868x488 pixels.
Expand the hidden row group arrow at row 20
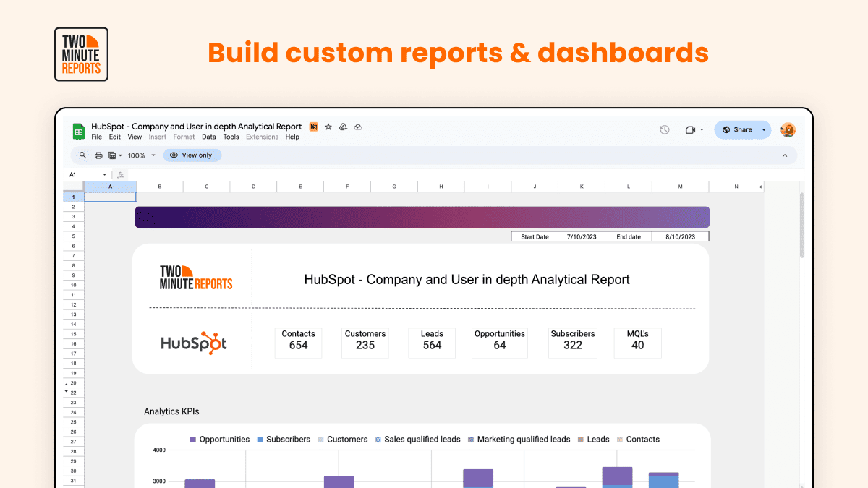[x=67, y=383]
